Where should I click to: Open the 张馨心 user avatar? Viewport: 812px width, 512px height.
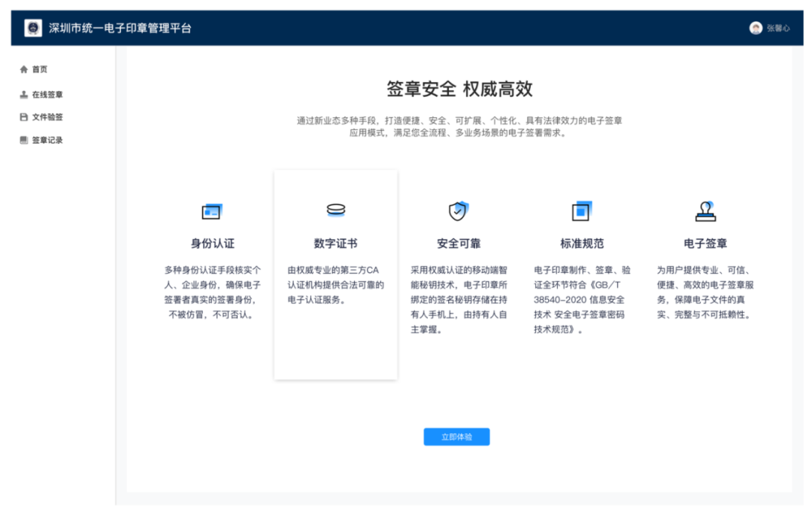click(756, 28)
